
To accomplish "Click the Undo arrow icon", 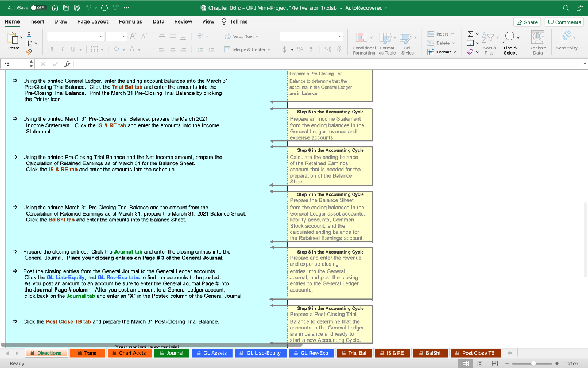I will tap(88, 7).
